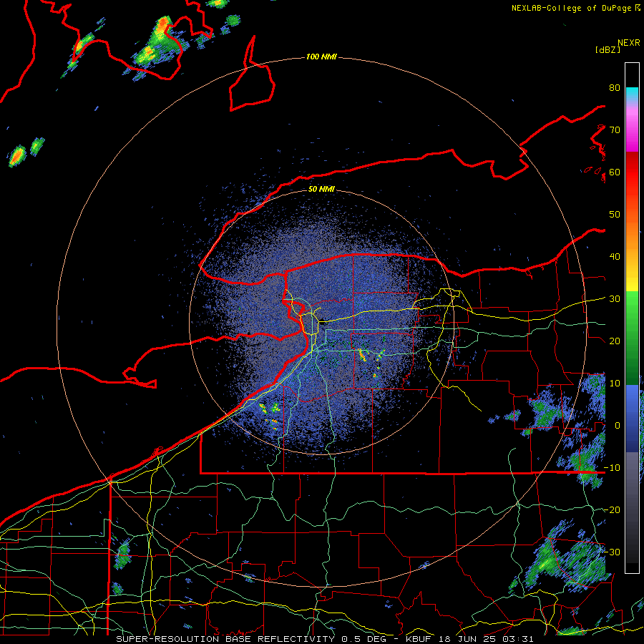Click the -30 dBZ scale value
644x644 pixels.
pos(612,552)
